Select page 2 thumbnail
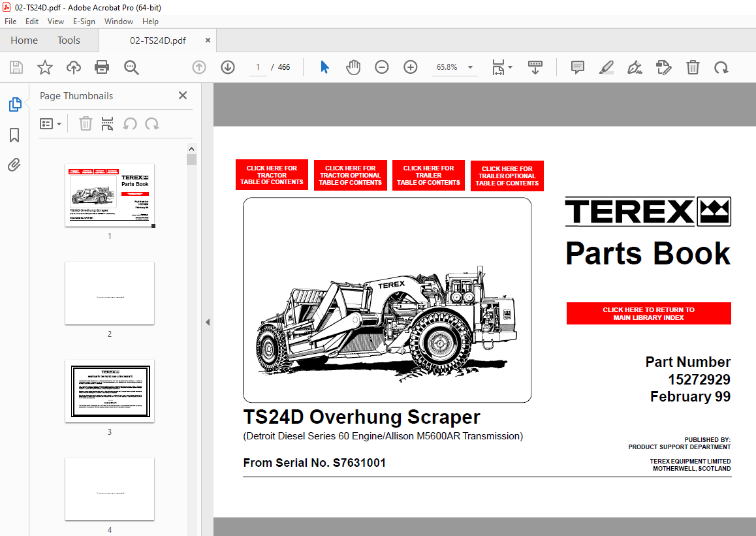This screenshot has height=536, width=756. point(110,293)
